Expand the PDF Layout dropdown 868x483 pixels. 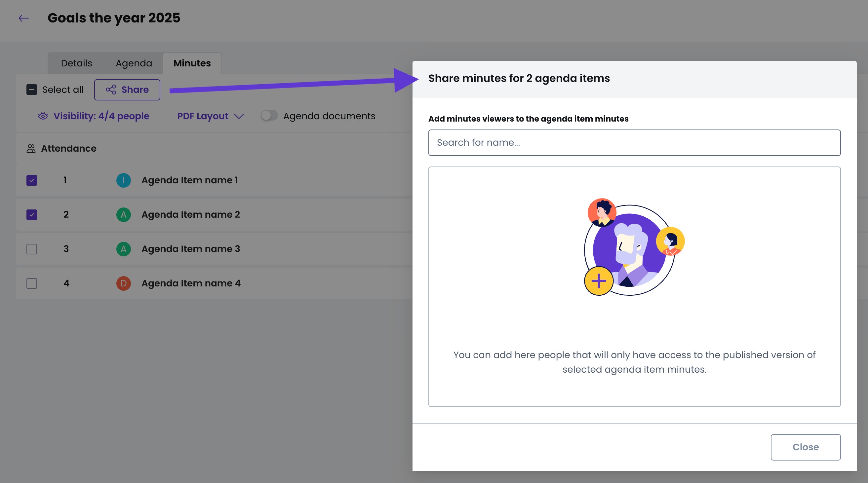211,116
